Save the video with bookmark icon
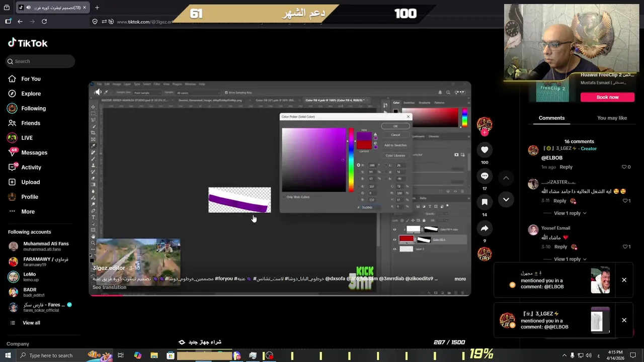 [485, 202]
